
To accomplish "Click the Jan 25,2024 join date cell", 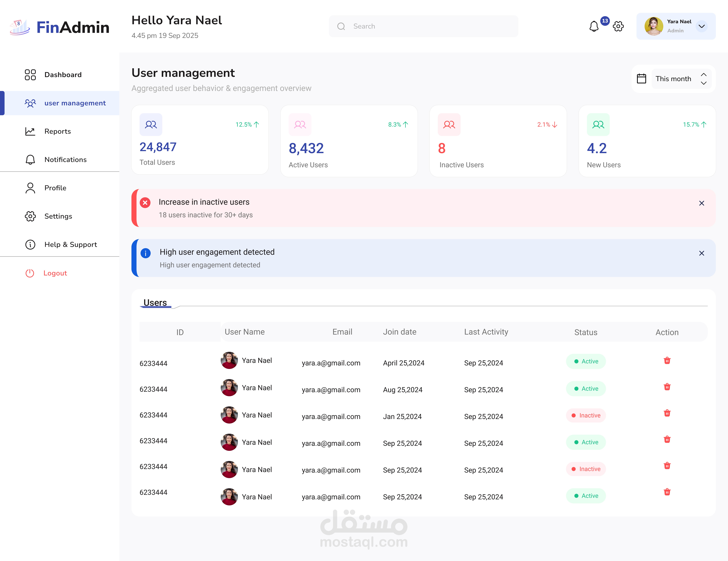I will (402, 416).
